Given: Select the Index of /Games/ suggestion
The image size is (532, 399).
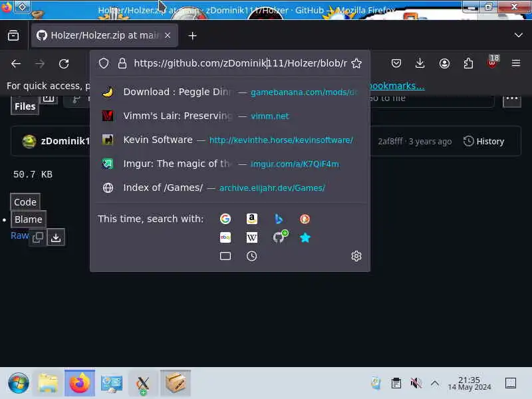Looking at the screenshot, I should click(x=230, y=188).
